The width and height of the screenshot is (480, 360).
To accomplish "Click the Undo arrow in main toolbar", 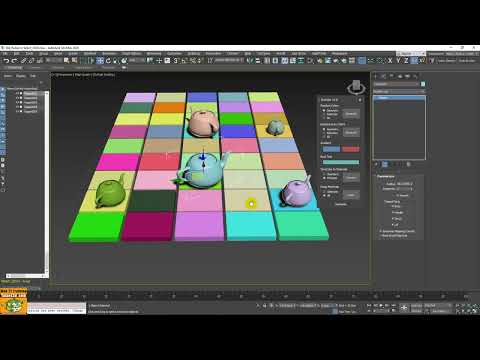I will (x=6, y=61).
